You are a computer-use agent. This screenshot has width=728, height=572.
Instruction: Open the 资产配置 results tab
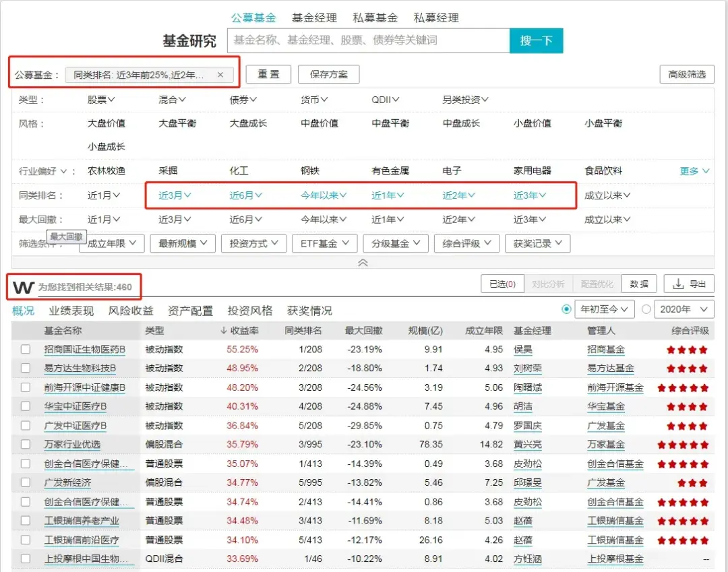tap(190, 311)
